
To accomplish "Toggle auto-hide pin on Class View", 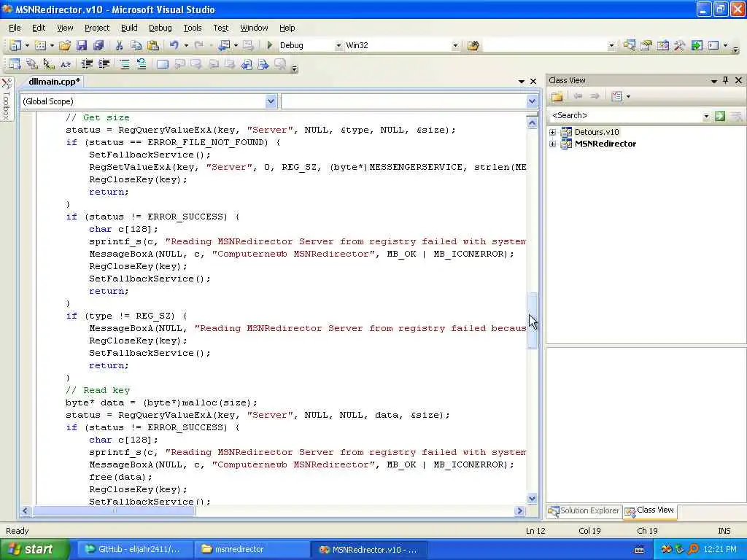I will pyautogui.click(x=726, y=80).
